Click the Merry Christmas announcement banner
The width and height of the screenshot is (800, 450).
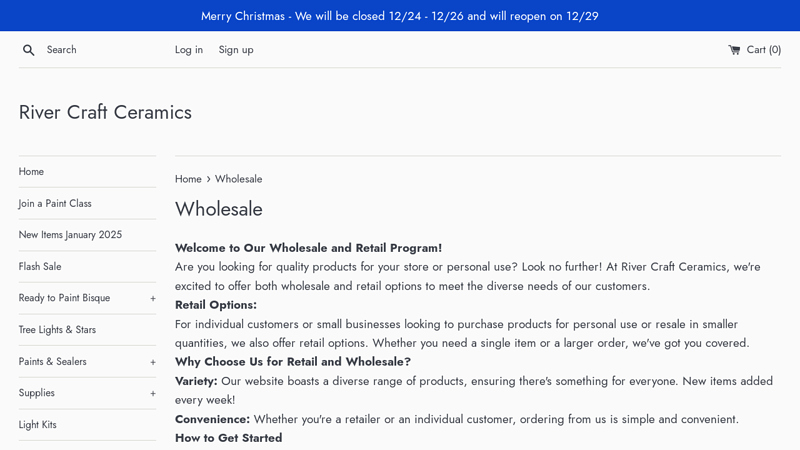click(400, 16)
